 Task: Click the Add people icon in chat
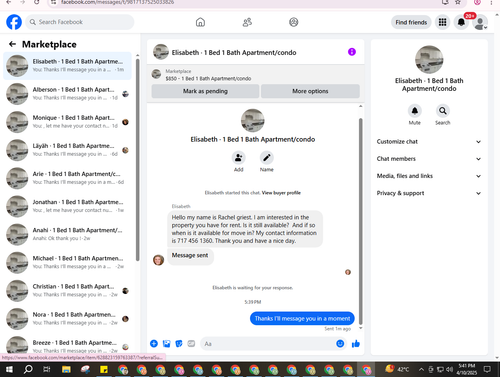click(x=238, y=158)
